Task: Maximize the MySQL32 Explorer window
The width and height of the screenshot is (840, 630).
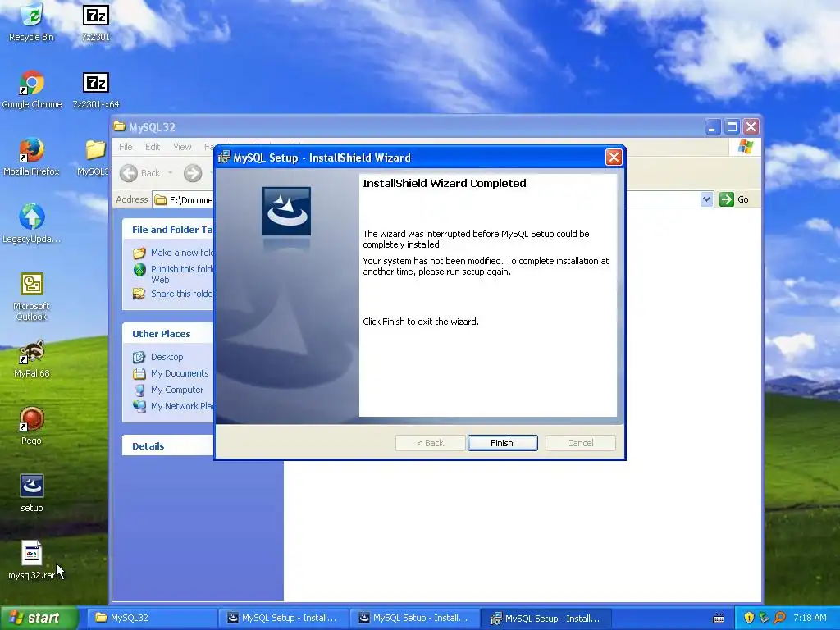Action: click(x=732, y=127)
